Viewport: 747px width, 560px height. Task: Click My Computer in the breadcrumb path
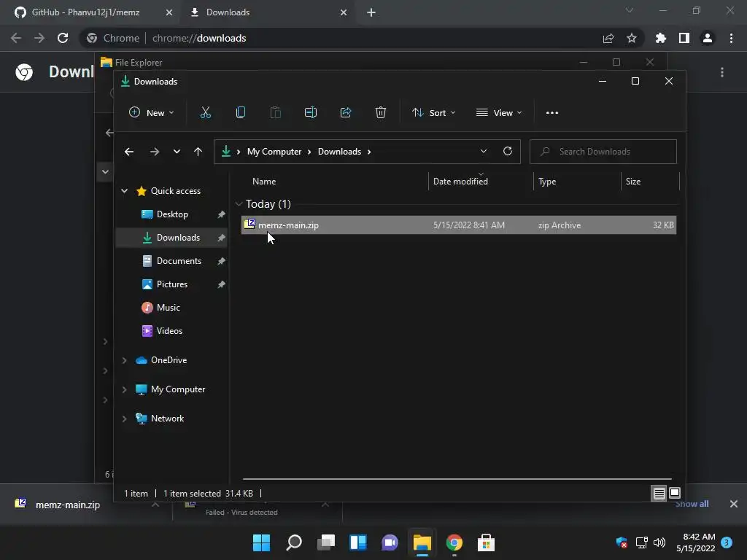(x=274, y=152)
